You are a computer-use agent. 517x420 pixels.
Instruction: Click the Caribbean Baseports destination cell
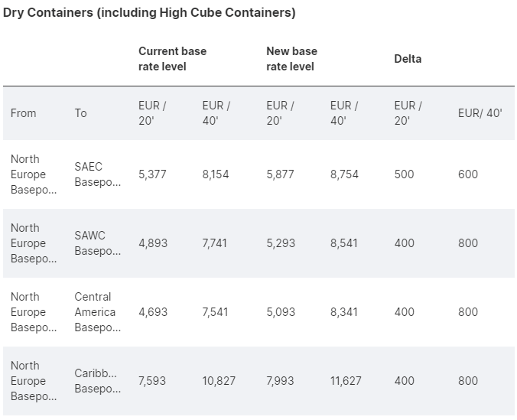pos(97,381)
